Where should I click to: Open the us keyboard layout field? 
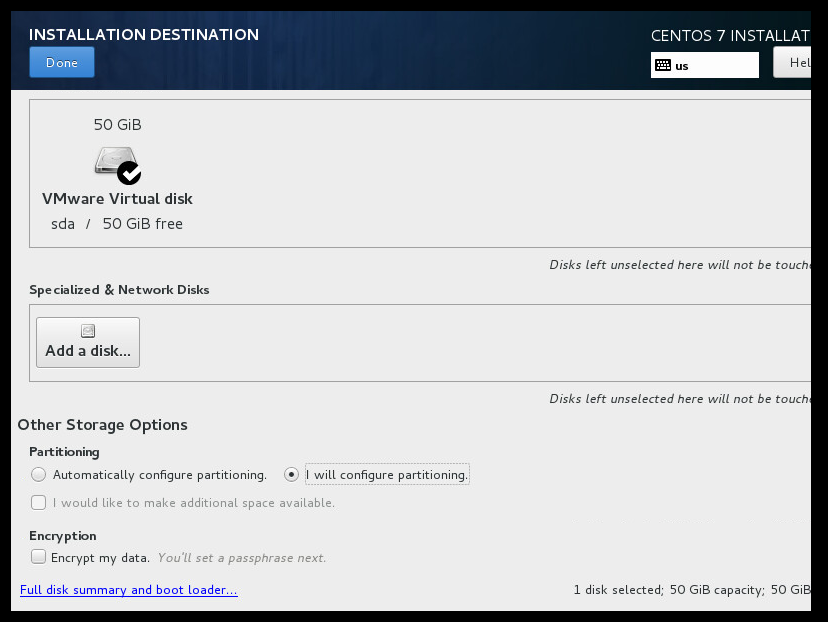(704, 65)
